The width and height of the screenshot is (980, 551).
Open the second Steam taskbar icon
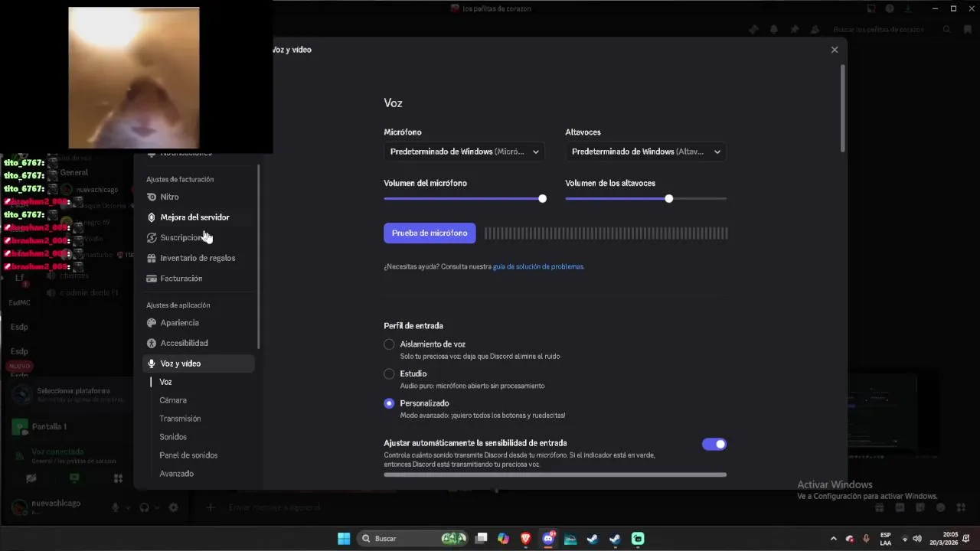pos(615,539)
